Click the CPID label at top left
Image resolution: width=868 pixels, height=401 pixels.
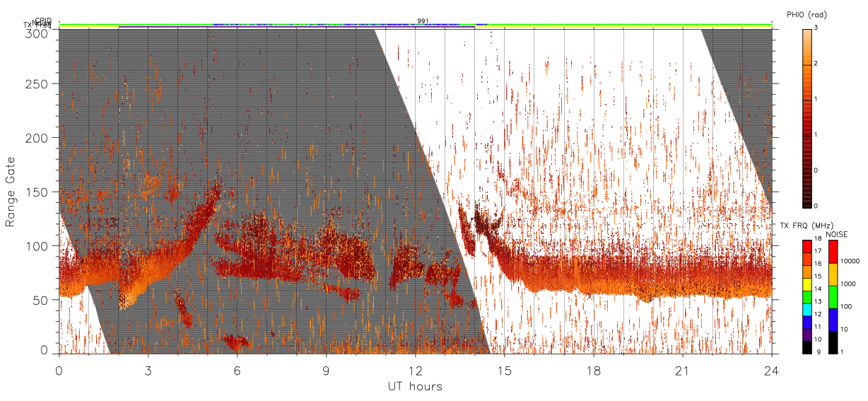pos(43,21)
